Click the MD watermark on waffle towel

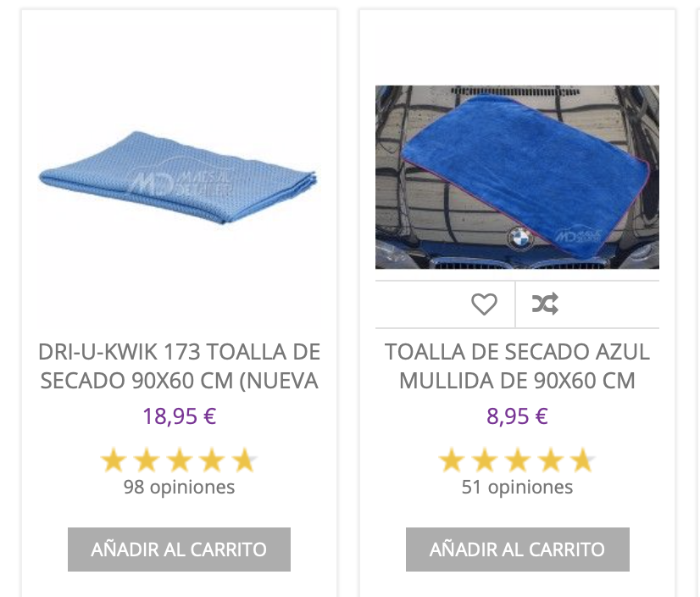coord(181,182)
